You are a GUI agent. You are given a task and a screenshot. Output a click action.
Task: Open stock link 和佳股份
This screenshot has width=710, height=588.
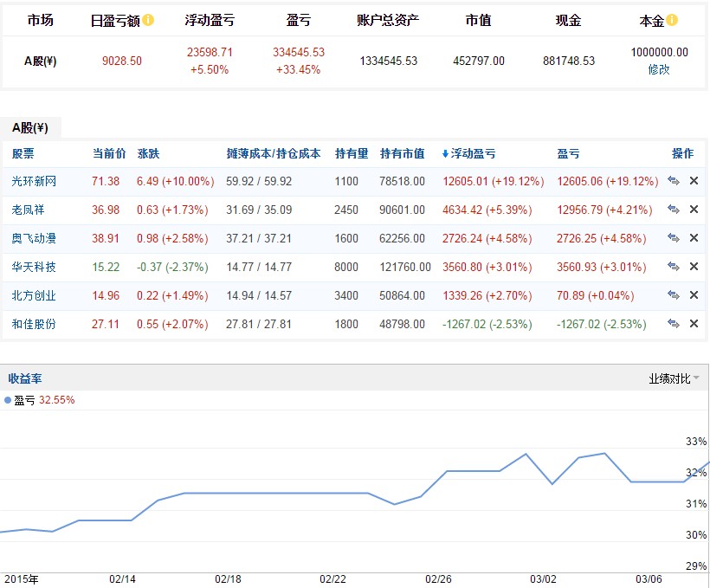point(34,324)
